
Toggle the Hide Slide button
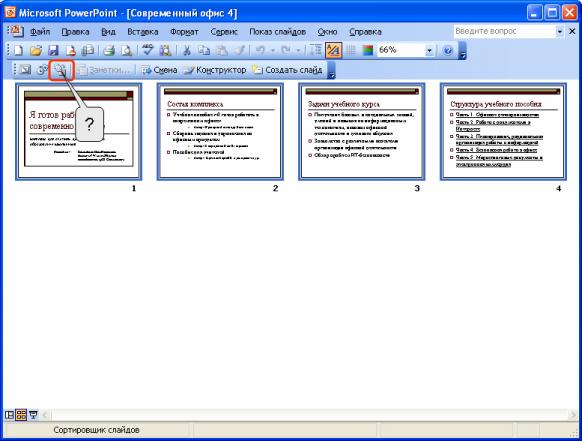tap(24, 70)
